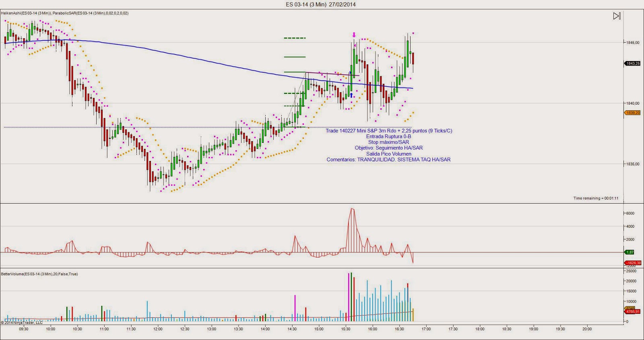The height and width of the screenshot is (340, 644).
Task: Click the magenta volume bar at 14:30
Action: (x=295, y=308)
